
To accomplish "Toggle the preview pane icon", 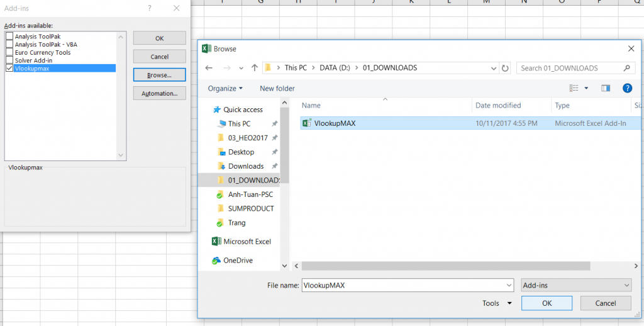I will click(606, 88).
